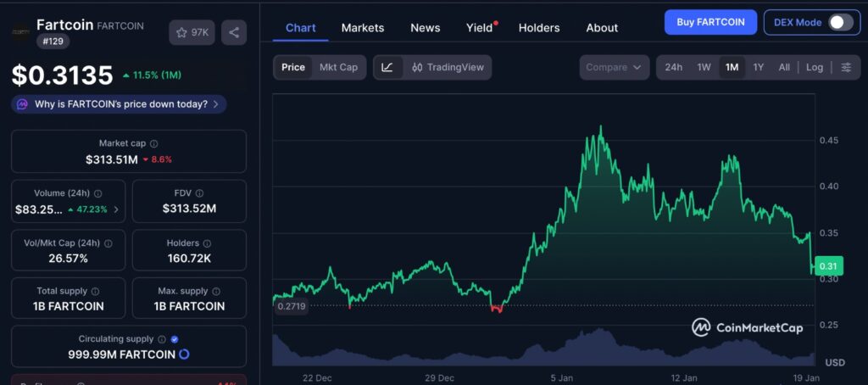Click the #129 rank badge
This screenshot has width=868, height=385.
coord(53,41)
